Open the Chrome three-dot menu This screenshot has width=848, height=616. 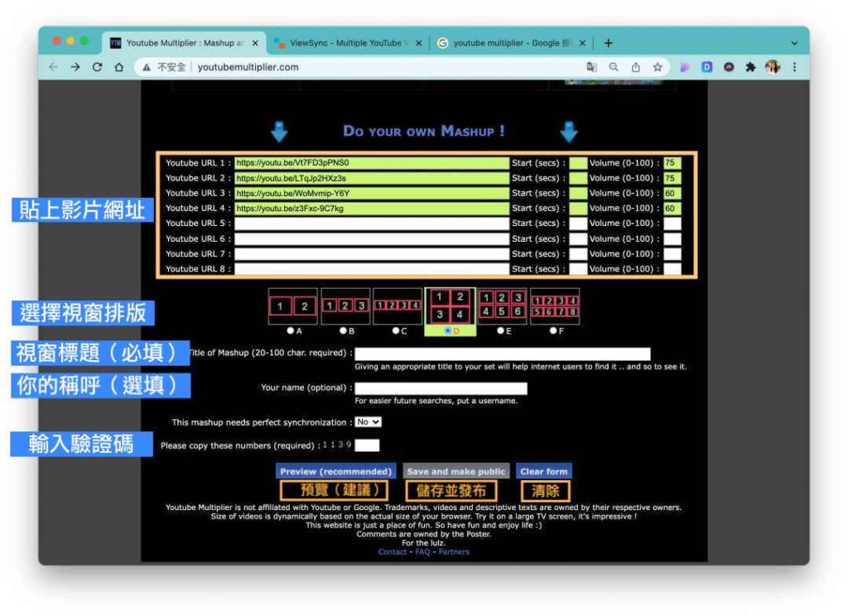[x=794, y=67]
